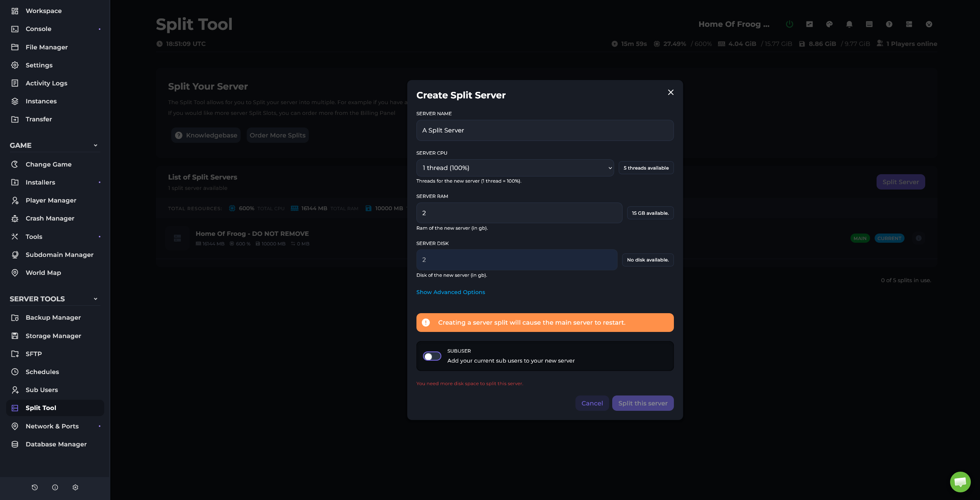The height and width of the screenshot is (500, 980).
Task: Click the notification bell icon
Action: tap(849, 24)
